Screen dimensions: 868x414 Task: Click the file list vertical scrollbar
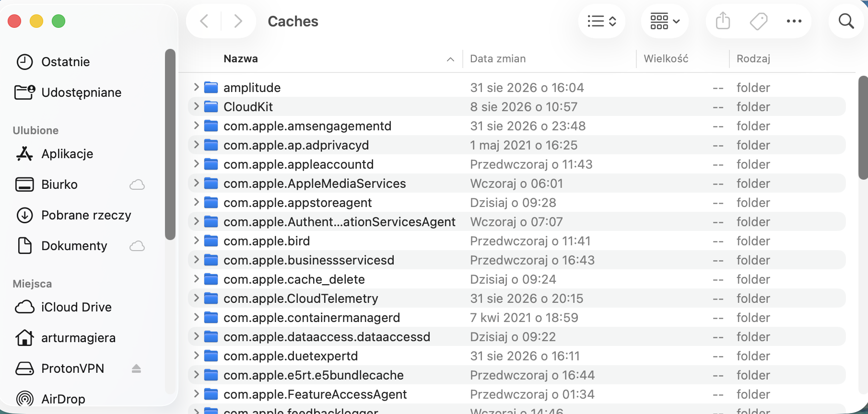(863, 127)
